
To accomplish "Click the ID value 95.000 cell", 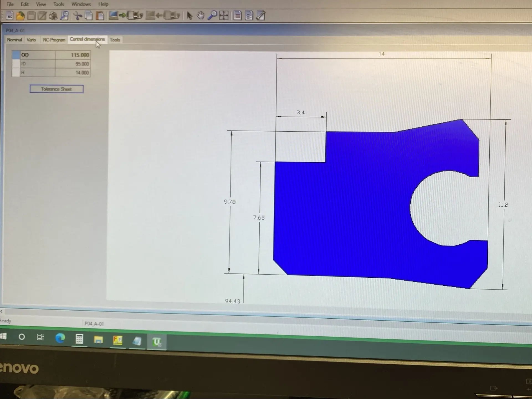I will pos(73,64).
